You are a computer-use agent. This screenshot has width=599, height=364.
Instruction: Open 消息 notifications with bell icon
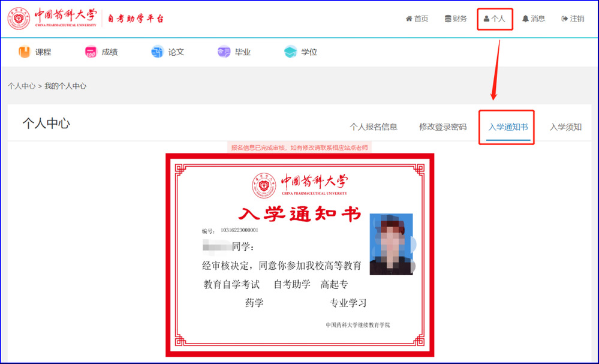pos(534,19)
